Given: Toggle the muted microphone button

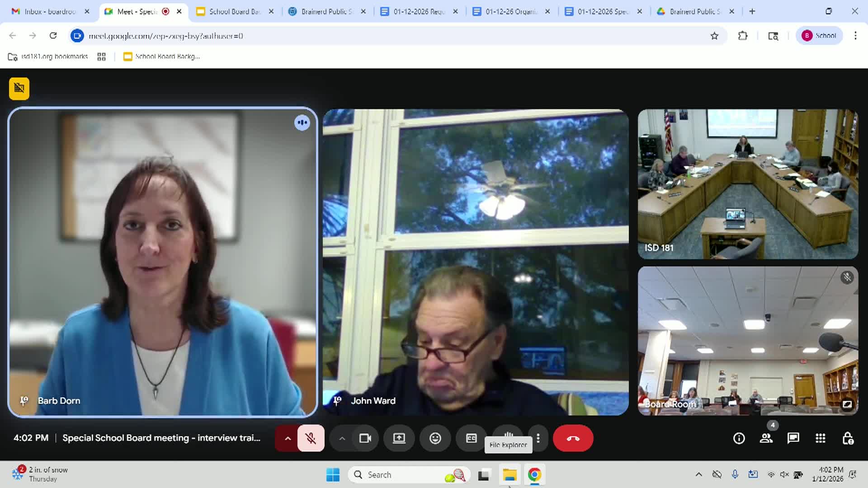Looking at the screenshot, I should click(311, 438).
